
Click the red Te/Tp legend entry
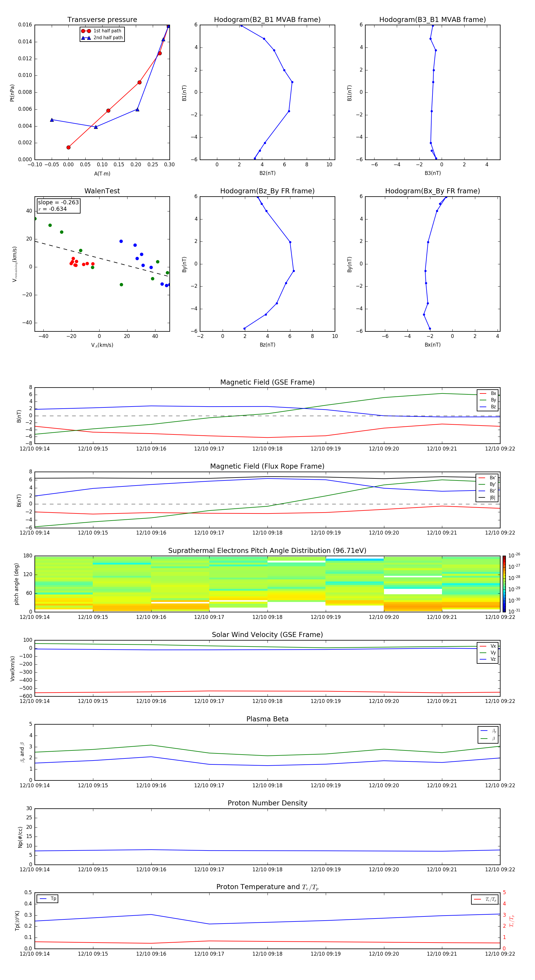click(485, 899)
